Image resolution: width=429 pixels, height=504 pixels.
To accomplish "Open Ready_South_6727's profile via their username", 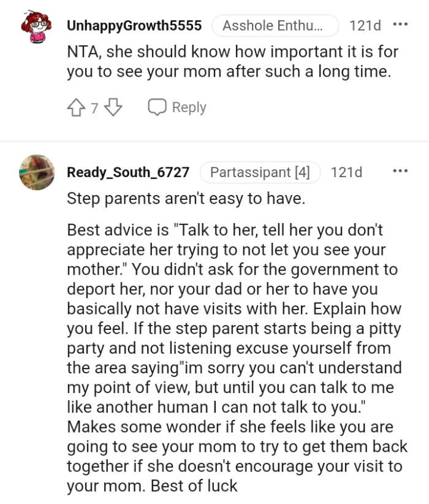I will 129,172.
